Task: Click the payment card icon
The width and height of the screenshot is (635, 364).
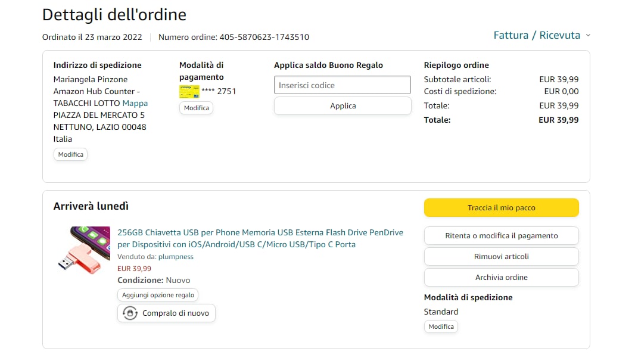Action: [189, 91]
